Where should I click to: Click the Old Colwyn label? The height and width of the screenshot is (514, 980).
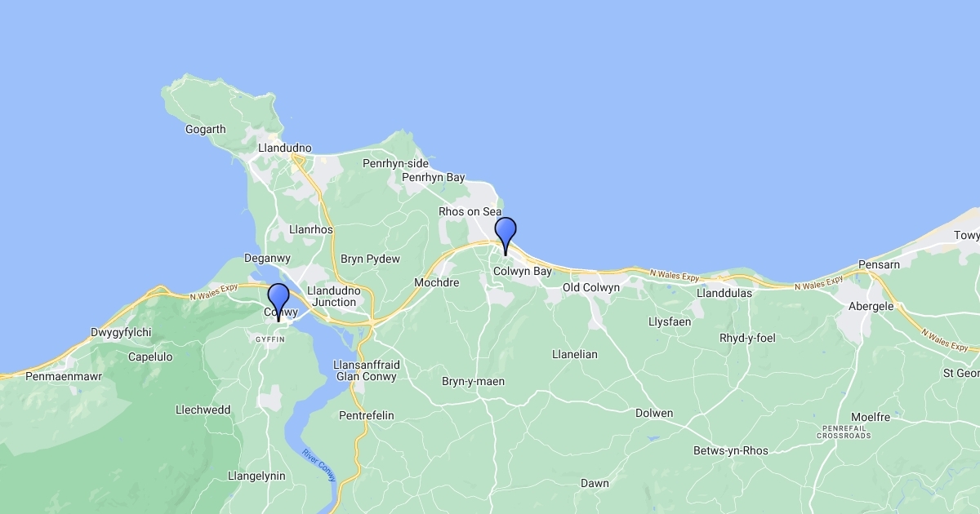click(591, 288)
